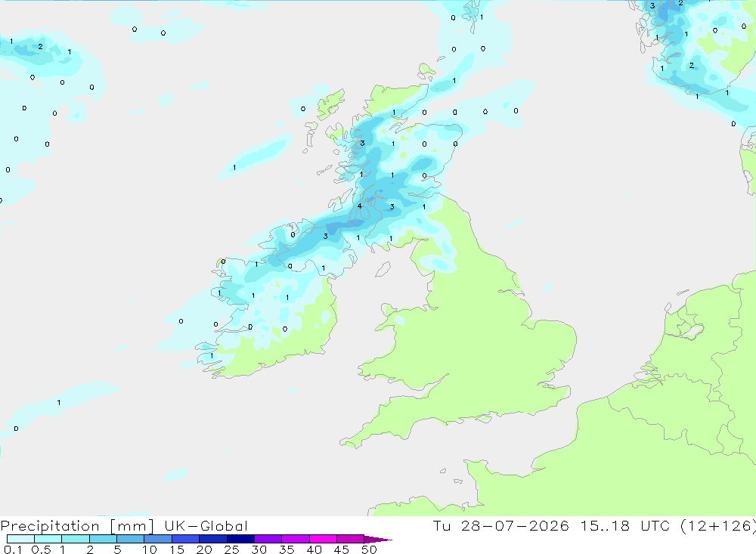Screen dimensions: 756x554
Task: Click the 40–45 mm legend swatch
Action: tap(323, 539)
